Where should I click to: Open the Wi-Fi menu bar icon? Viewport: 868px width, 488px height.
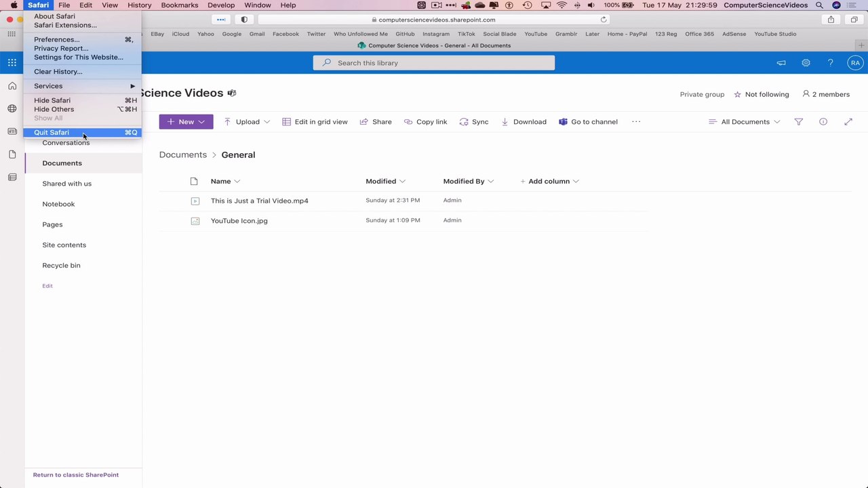click(x=561, y=5)
